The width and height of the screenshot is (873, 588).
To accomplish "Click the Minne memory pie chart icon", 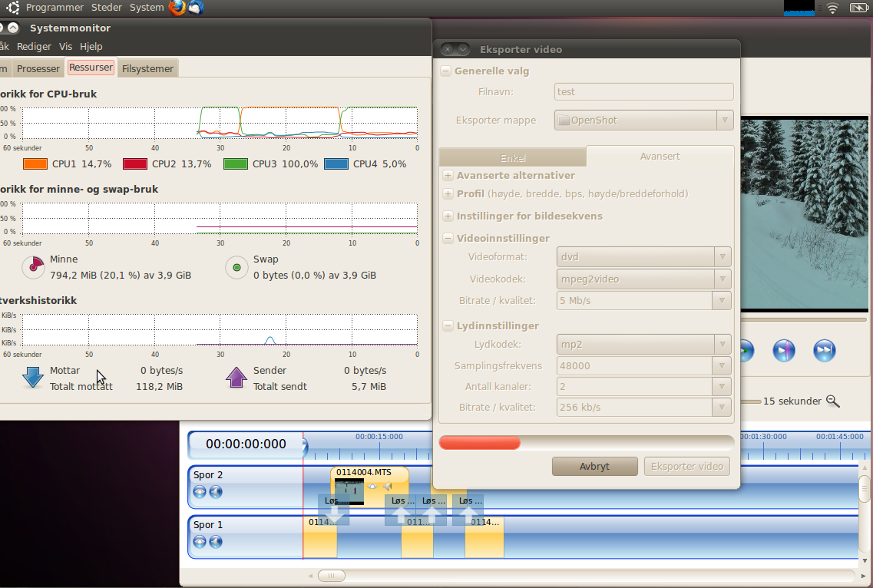I will pyautogui.click(x=33, y=267).
